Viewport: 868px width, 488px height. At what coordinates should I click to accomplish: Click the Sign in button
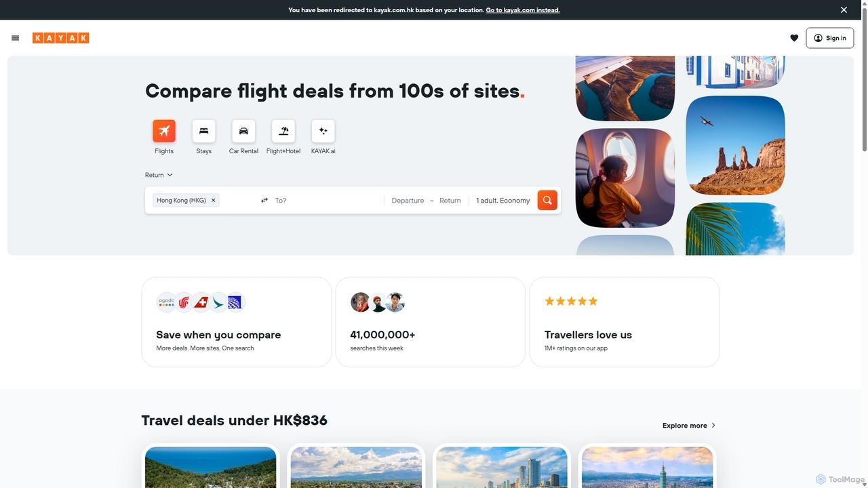pyautogui.click(x=830, y=38)
